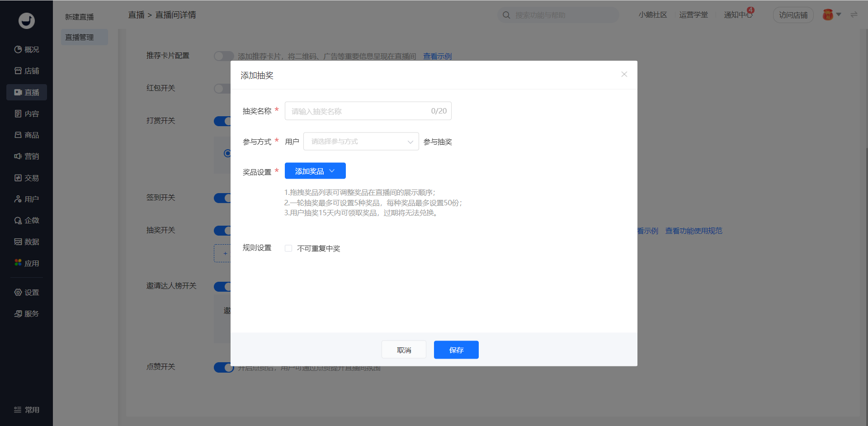Viewport: 868px width, 426px height.
Task: Open the 店铺 shop section icon
Action: [x=18, y=71]
